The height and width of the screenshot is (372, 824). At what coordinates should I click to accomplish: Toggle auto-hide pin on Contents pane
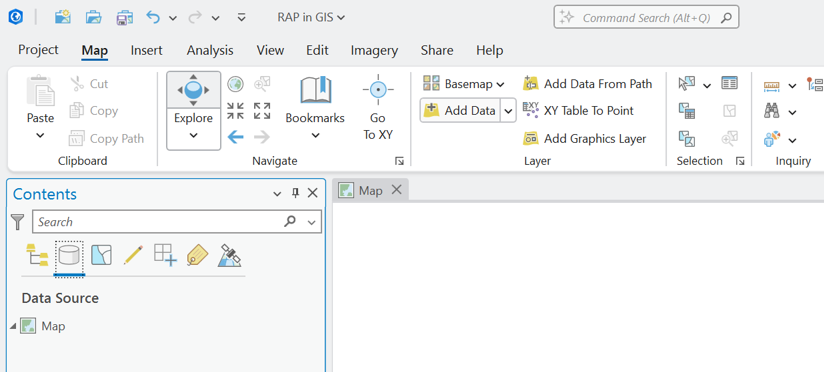pyautogui.click(x=295, y=193)
